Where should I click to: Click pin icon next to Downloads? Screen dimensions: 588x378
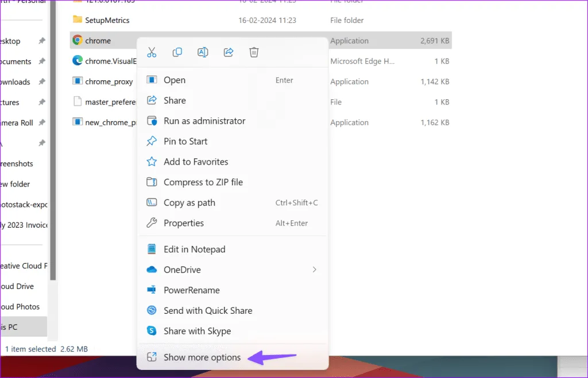pos(41,82)
